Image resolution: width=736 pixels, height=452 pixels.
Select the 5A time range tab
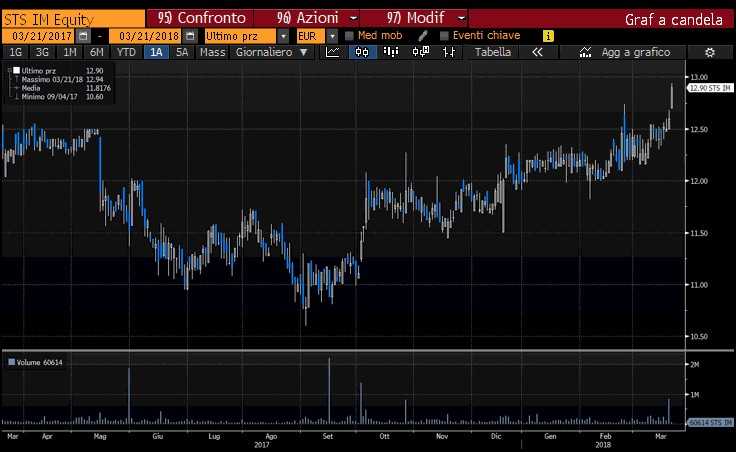pos(182,52)
